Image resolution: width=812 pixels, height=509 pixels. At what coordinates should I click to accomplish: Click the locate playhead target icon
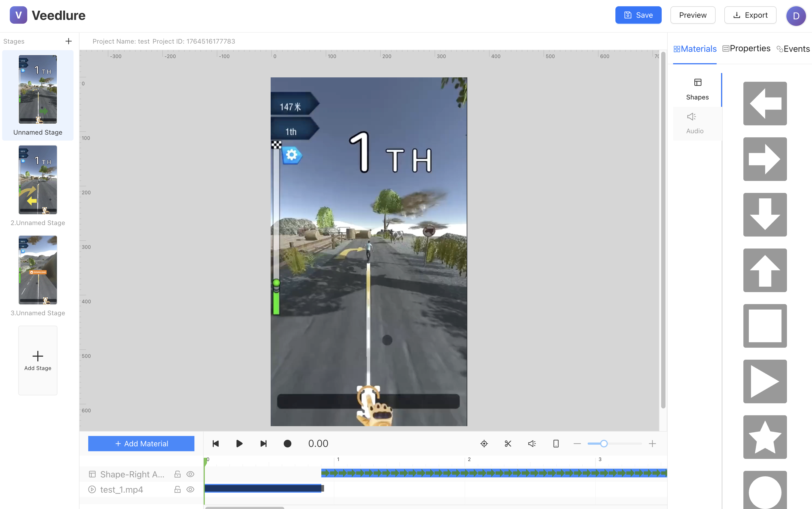[x=484, y=444]
